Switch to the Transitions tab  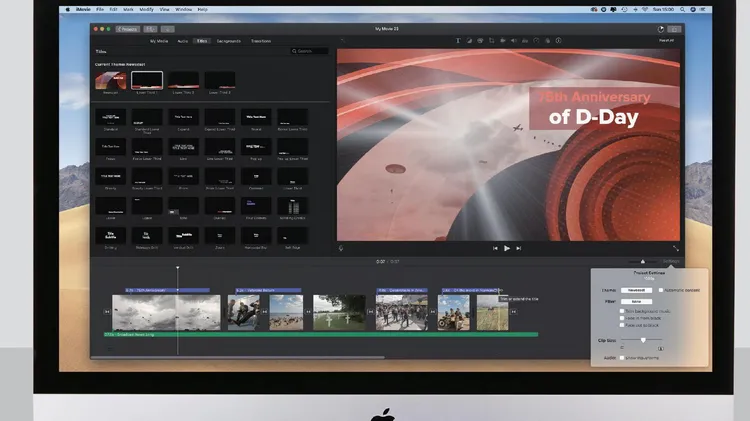pos(261,41)
